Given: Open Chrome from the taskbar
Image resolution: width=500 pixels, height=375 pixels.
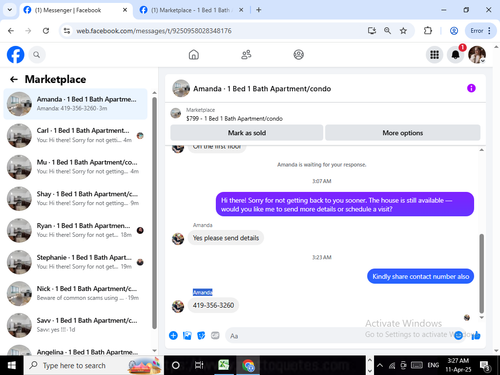Looking at the screenshot, I should click(248, 365).
